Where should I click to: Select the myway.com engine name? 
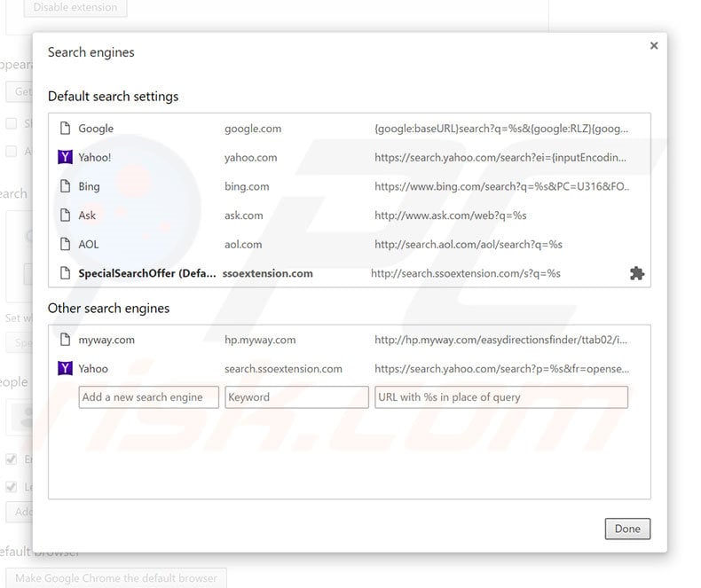point(106,340)
